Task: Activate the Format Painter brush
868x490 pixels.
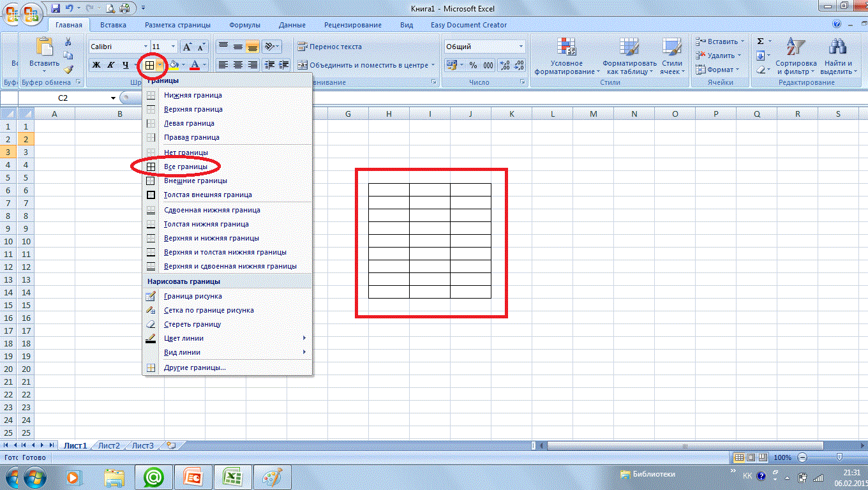Action: click(x=68, y=69)
